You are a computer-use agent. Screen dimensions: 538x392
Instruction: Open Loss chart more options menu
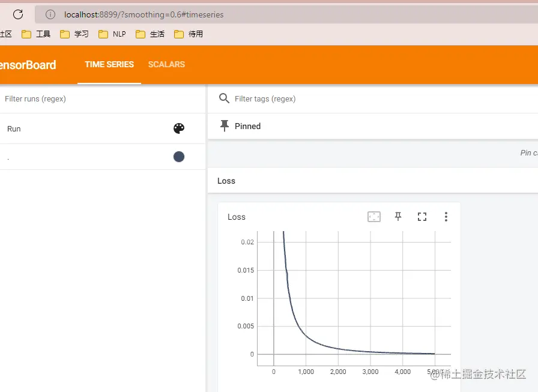click(x=446, y=217)
